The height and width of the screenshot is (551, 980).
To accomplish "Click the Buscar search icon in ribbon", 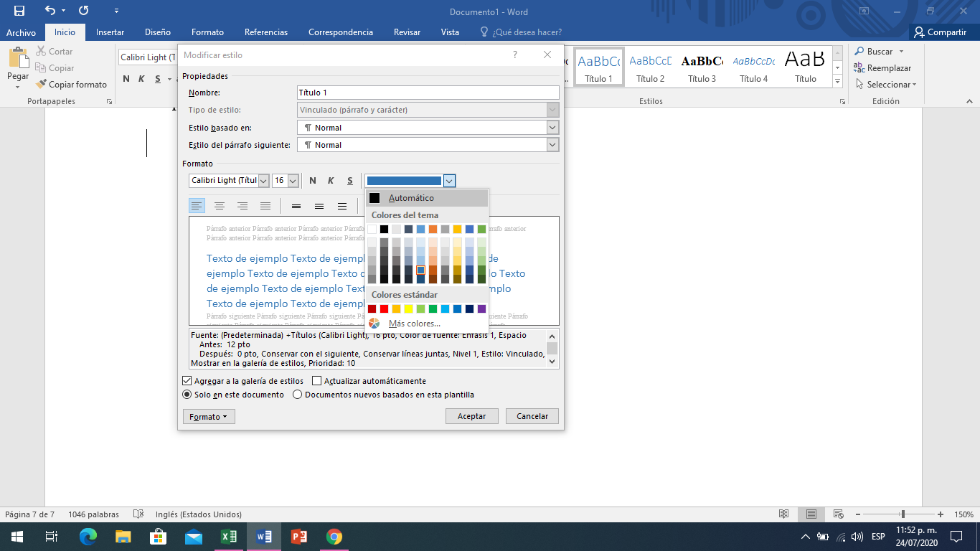I will (x=859, y=52).
